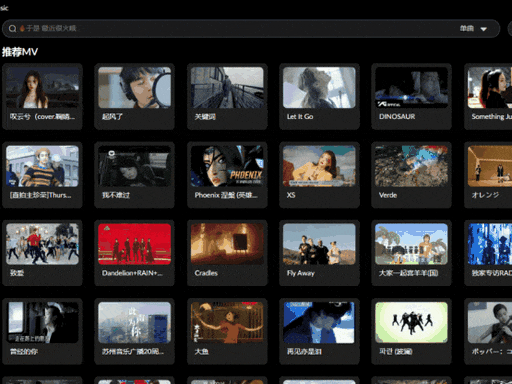Image resolution: width=512 pixels, height=384 pixels.
Task: Open the Let It Go video thumbnail
Action: pyautogui.click(x=319, y=88)
